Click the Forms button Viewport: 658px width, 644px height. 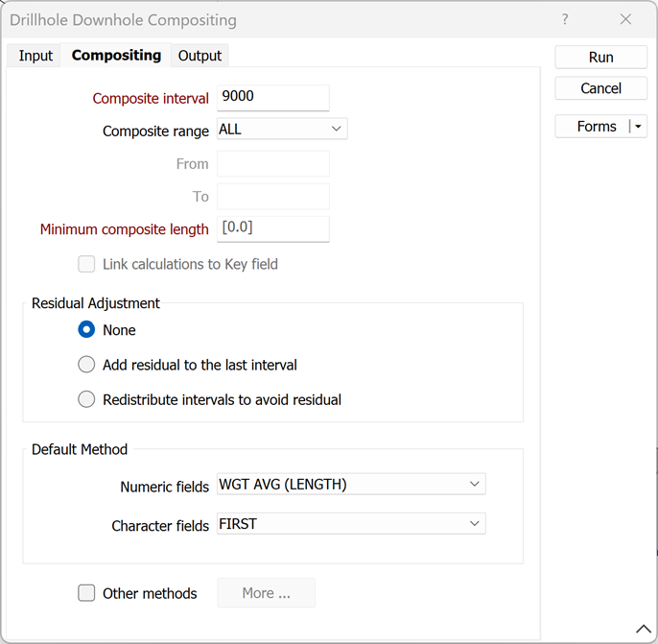[596, 127]
